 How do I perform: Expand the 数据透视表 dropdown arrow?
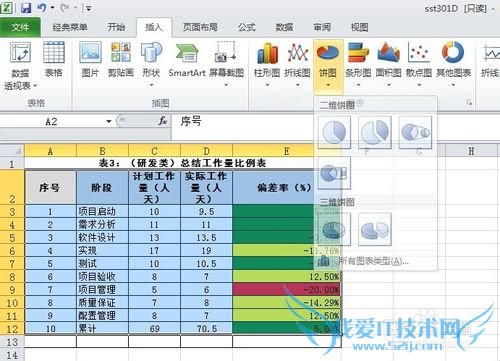35,86
